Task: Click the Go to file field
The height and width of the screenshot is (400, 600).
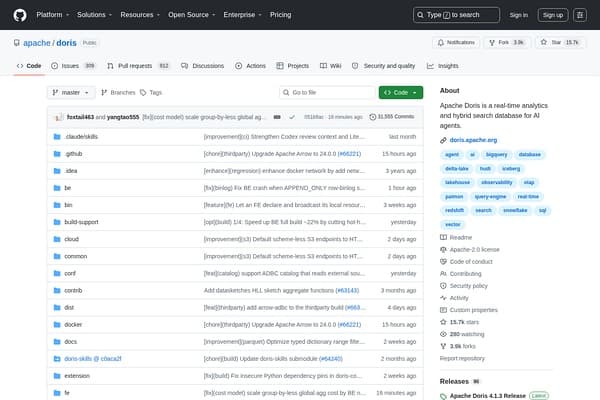Action: click(327, 93)
